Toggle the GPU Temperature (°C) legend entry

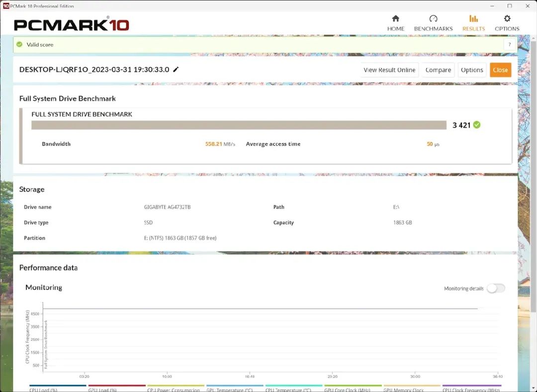[234, 390]
